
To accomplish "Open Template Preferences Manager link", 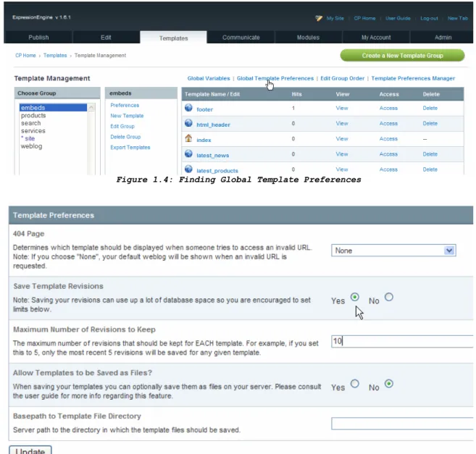I will coord(413,78).
